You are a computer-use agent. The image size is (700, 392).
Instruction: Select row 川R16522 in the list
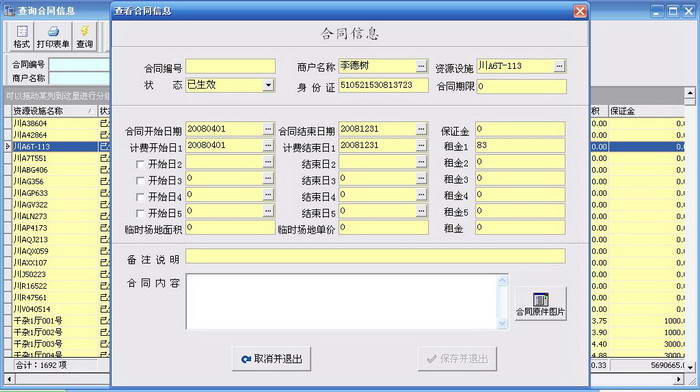point(54,286)
